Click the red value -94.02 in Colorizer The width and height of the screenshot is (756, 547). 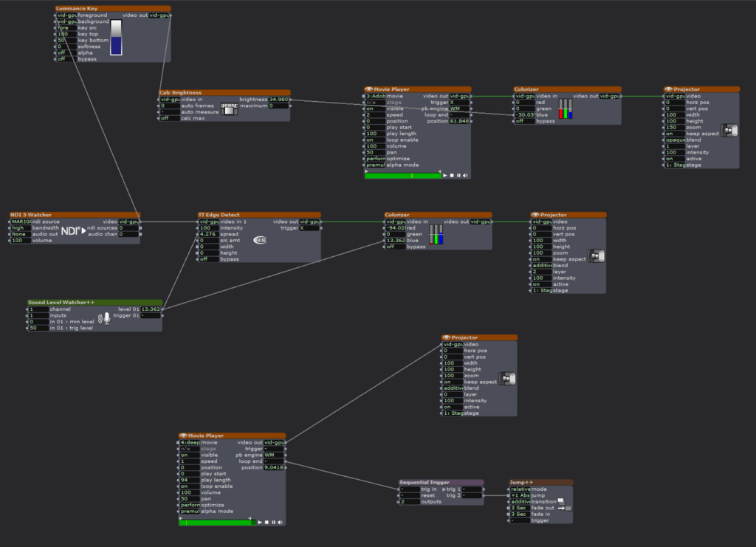(396, 228)
